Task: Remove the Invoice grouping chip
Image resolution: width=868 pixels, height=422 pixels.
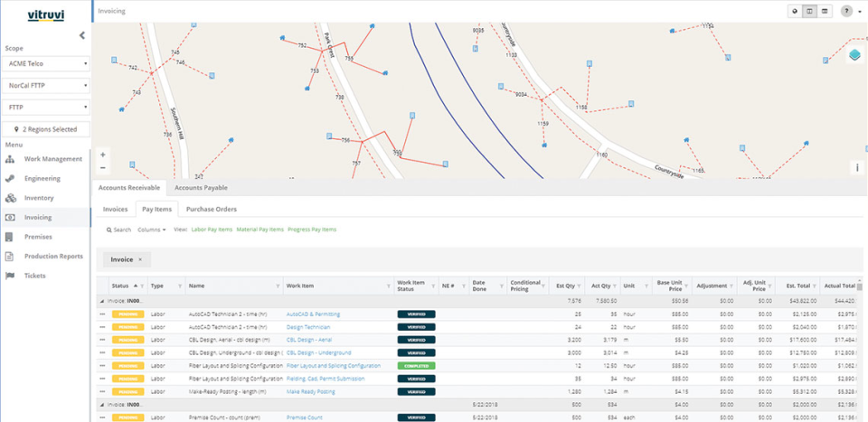Action: click(140, 258)
